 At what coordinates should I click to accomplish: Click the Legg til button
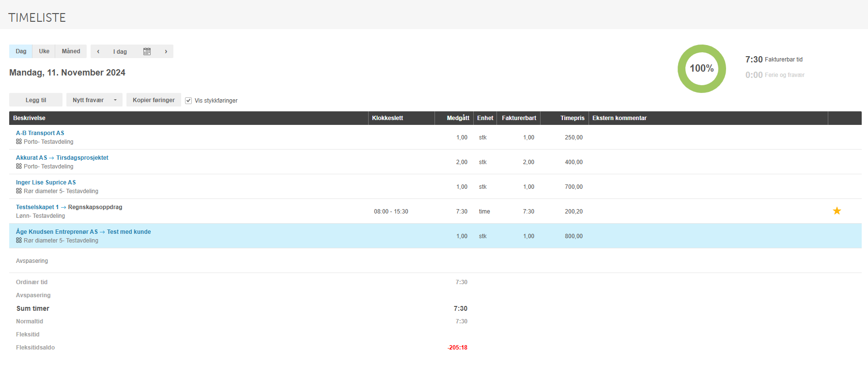(x=36, y=100)
